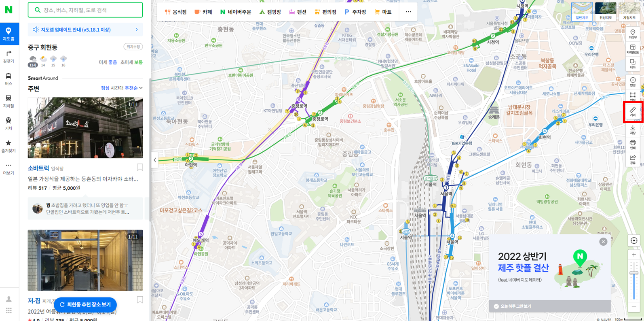Open the 저집 restaurant link

coord(34,301)
